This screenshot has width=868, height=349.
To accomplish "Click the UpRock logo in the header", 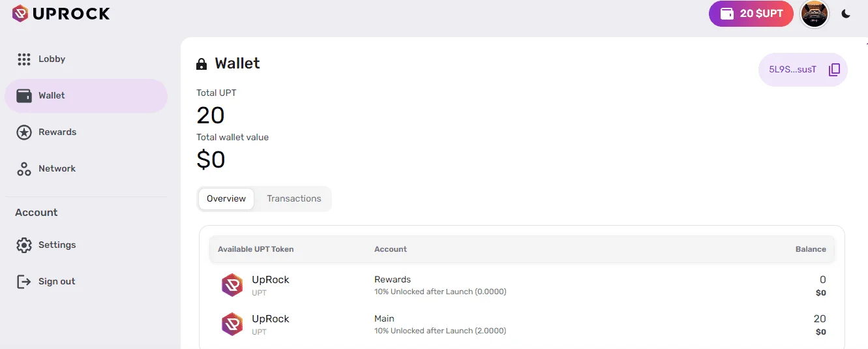I will tap(61, 13).
